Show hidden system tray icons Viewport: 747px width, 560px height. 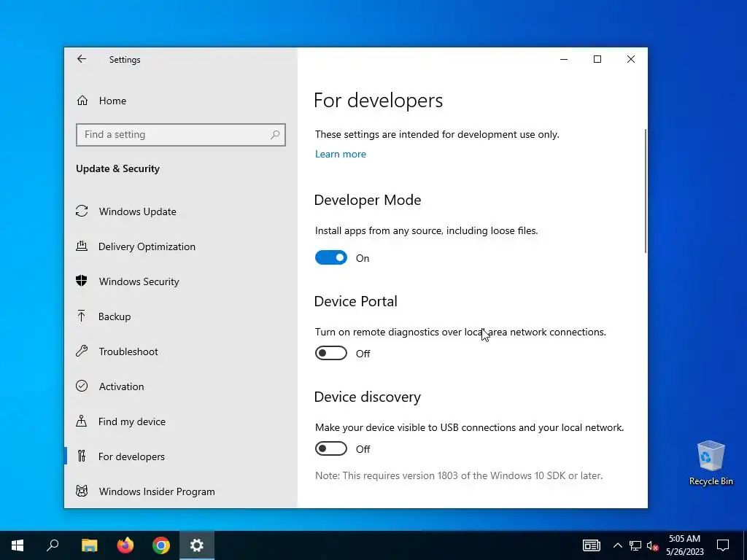tap(617, 545)
